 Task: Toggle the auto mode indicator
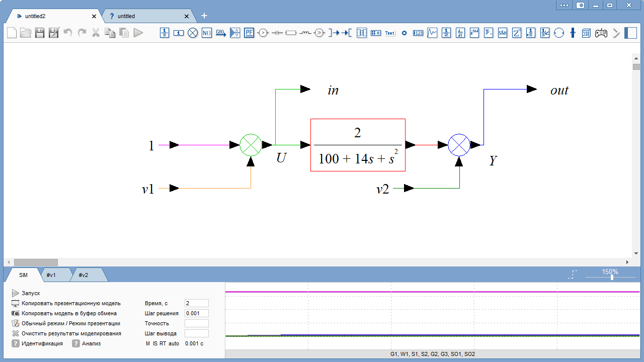174,343
